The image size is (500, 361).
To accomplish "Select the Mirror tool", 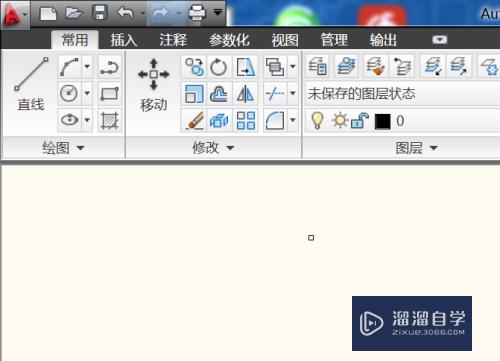I will (246, 94).
